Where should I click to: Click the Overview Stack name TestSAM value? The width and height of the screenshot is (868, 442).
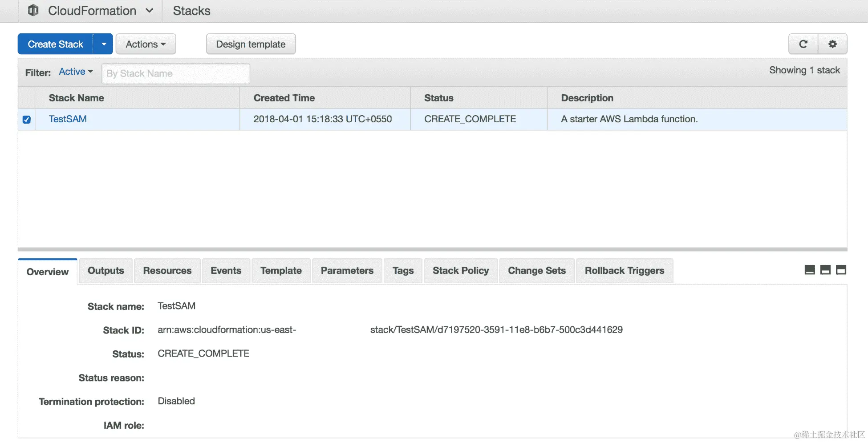(176, 306)
